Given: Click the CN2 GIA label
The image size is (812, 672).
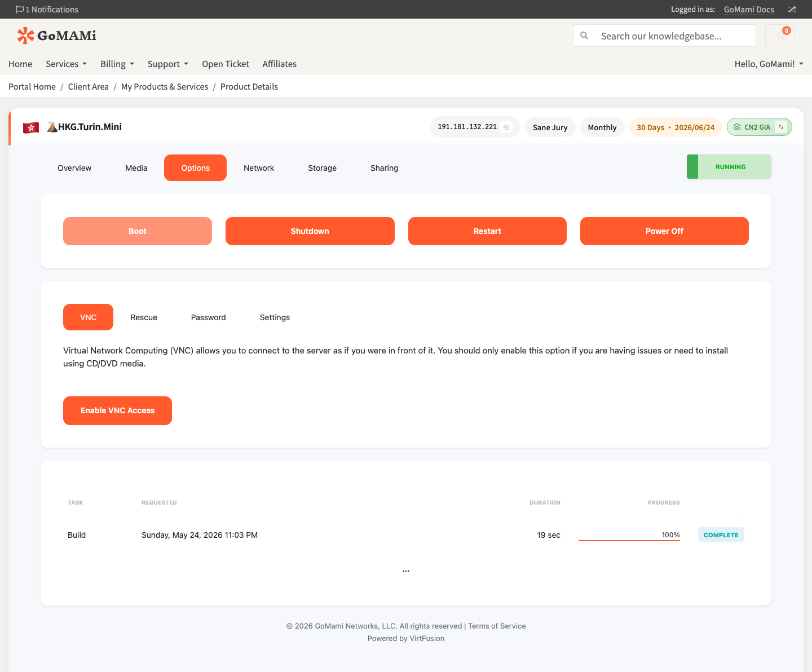Looking at the screenshot, I should tap(757, 127).
